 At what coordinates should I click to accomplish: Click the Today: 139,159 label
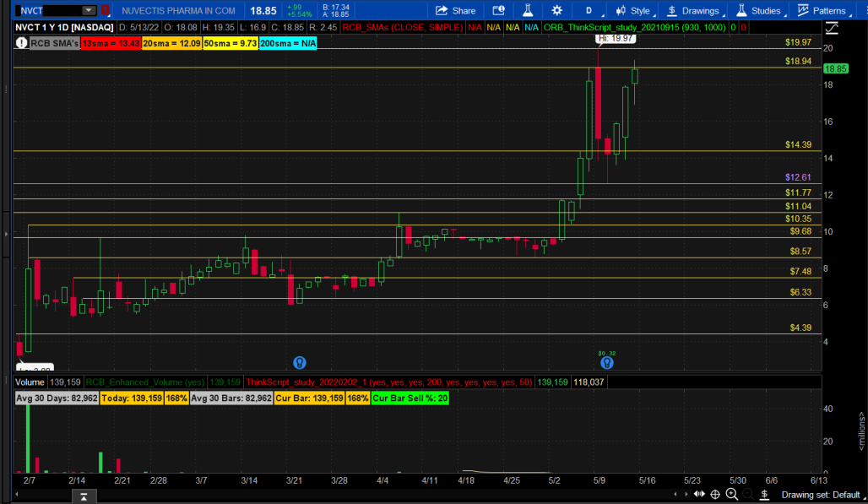pos(132,398)
